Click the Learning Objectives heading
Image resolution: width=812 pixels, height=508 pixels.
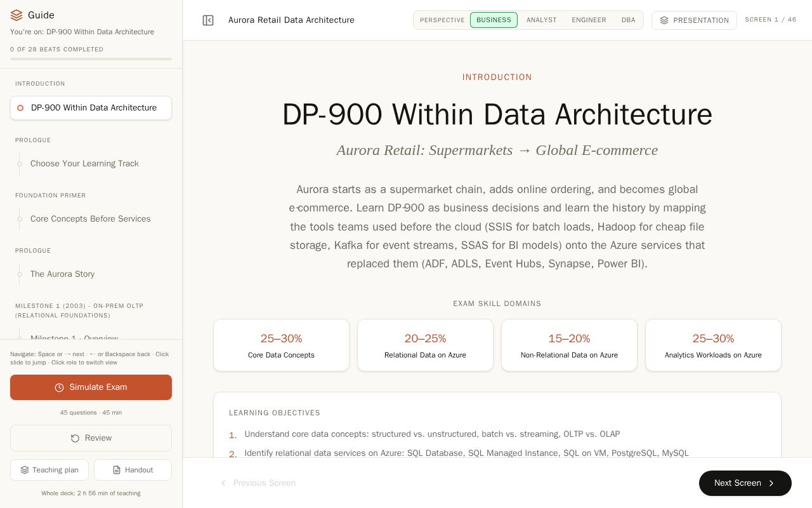(x=275, y=413)
